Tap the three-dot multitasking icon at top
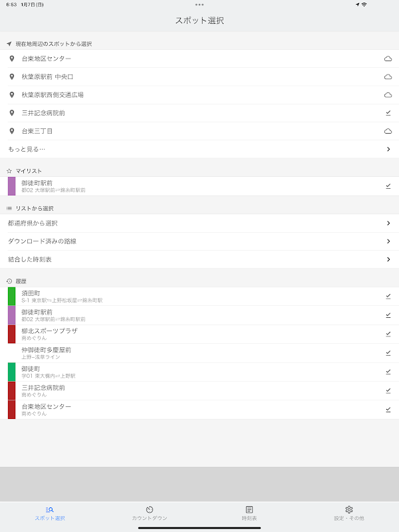Image resolution: width=399 pixels, height=532 pixels. pyautogui.click(x=199, y=5)
